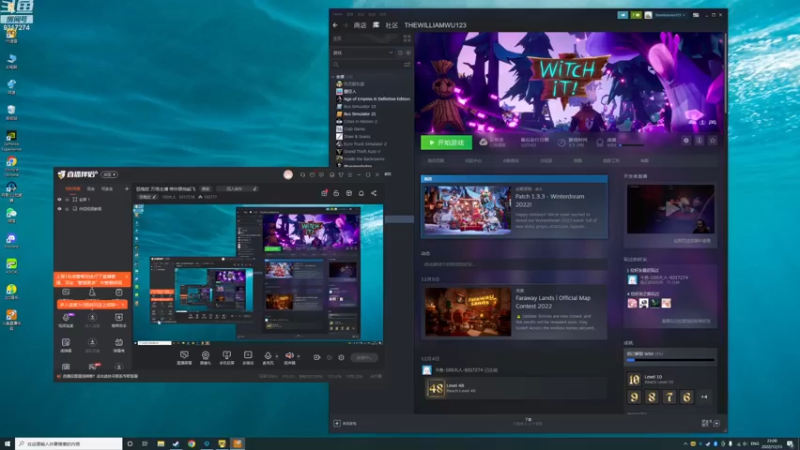Click achievement progress bar in right achievements panel
The image size is (800, 450).
click(x=670, y=360)
